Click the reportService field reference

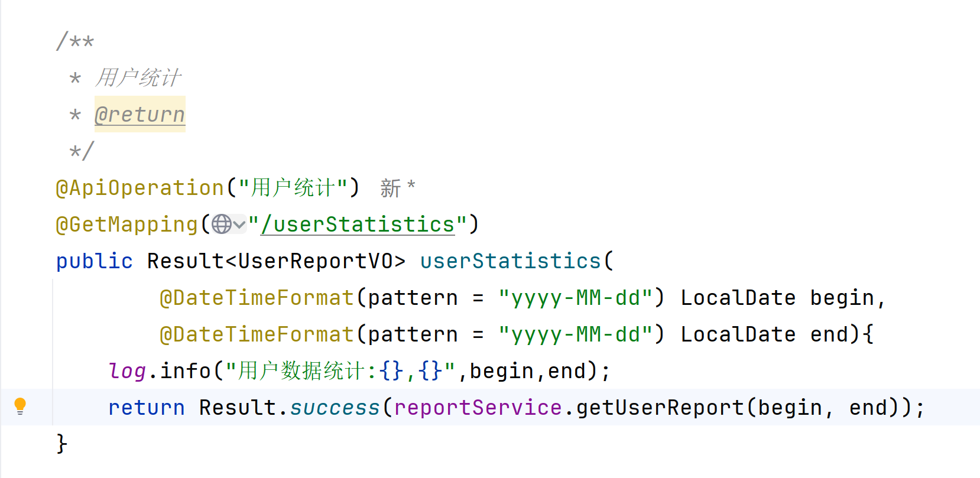click(478, 408)
